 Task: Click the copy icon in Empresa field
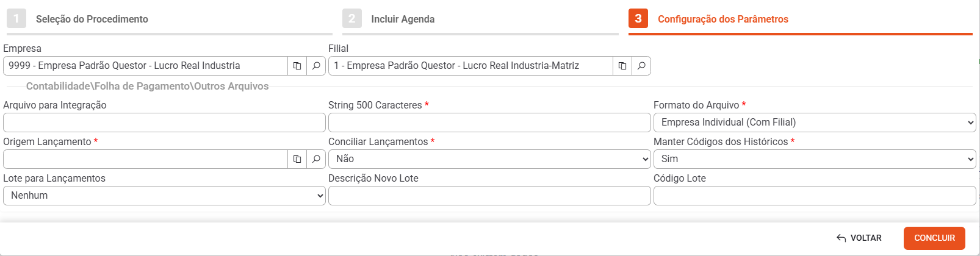[x=297, y=66]
